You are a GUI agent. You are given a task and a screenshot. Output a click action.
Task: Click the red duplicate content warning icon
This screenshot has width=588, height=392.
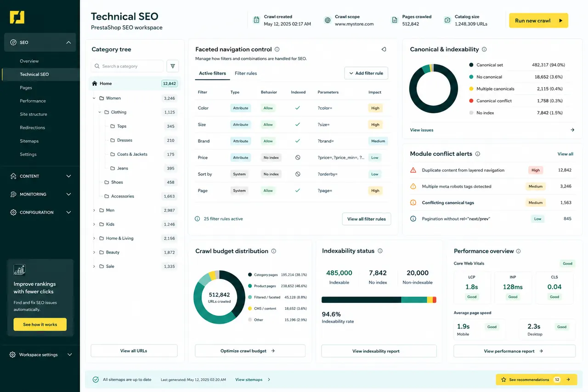[413, 170]
